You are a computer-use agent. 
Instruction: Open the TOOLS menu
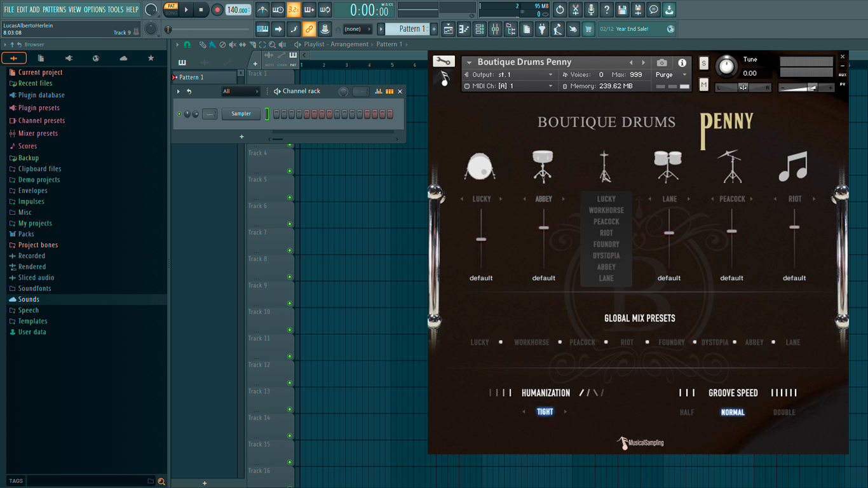coord(116,10)
